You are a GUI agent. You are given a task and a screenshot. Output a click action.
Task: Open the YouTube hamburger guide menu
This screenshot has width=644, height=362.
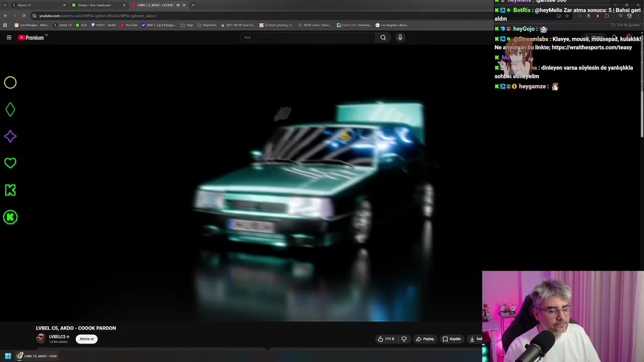pos(9,37)
